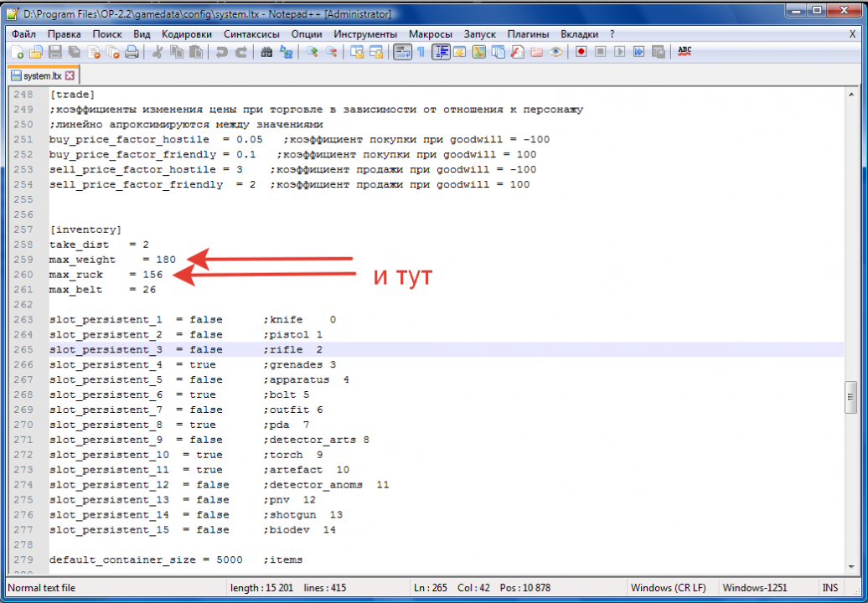Close the system.ltx tab with red X
Viewport: 868px width, 603px height.
coord(70,75)
